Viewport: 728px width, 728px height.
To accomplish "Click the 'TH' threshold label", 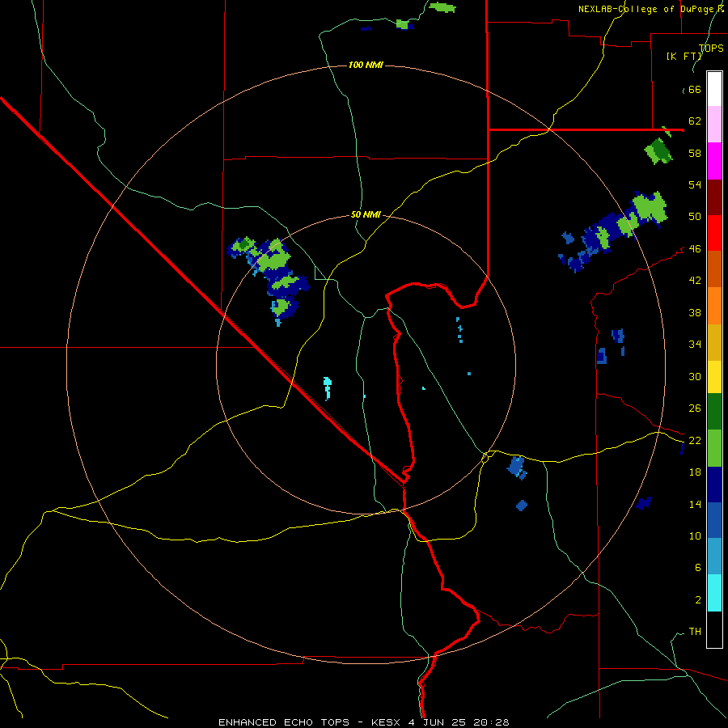I will coord(695,632).
